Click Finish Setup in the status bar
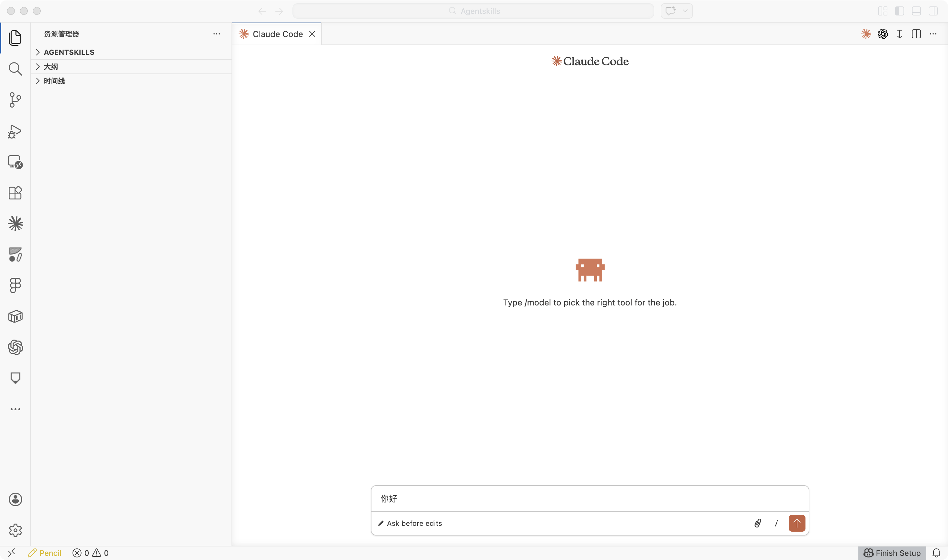 pos(892,553)
